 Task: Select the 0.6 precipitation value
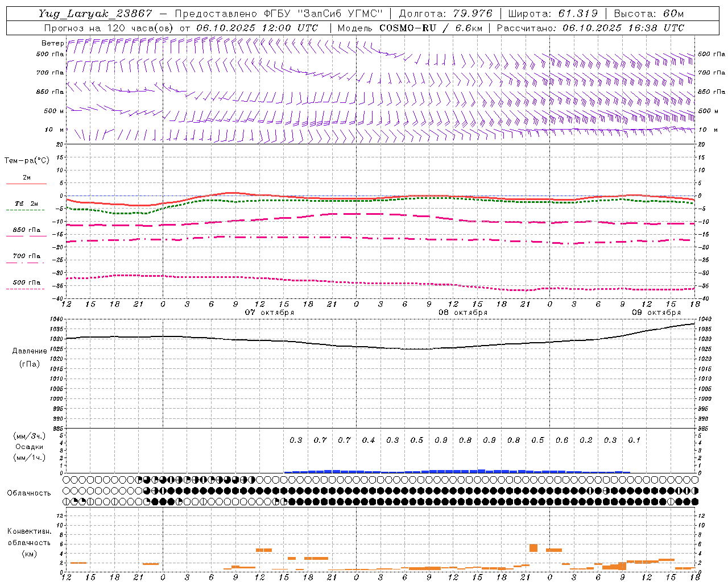pyautogui.click(x=562, y=440)
